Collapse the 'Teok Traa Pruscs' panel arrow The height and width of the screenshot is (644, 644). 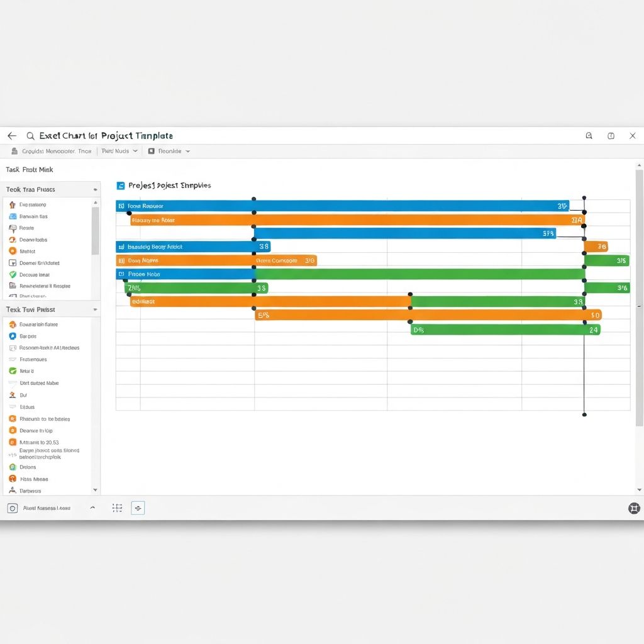[96, 190]
